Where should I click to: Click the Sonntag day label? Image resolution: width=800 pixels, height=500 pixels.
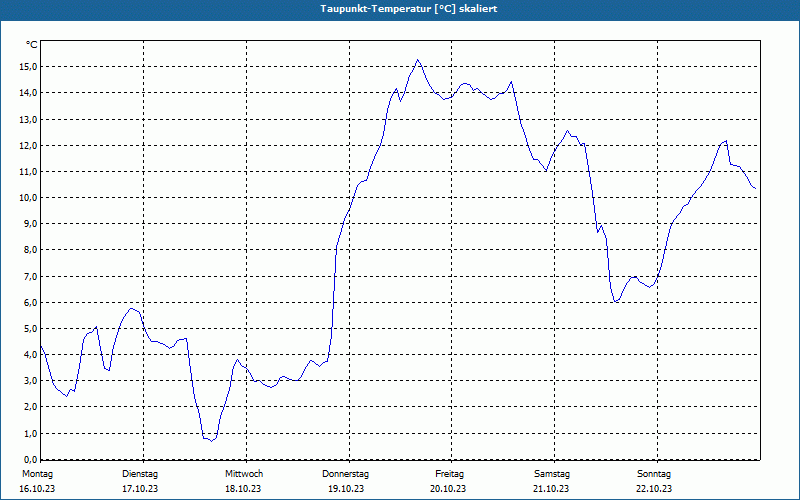(x=654, y=474)
